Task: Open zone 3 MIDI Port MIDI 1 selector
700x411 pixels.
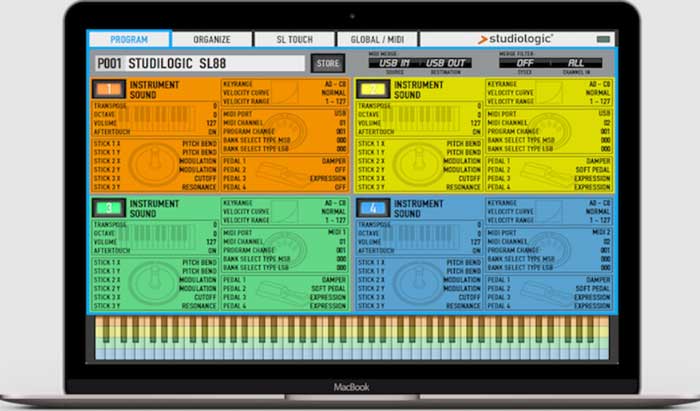Action: click(x=338, y=232)
